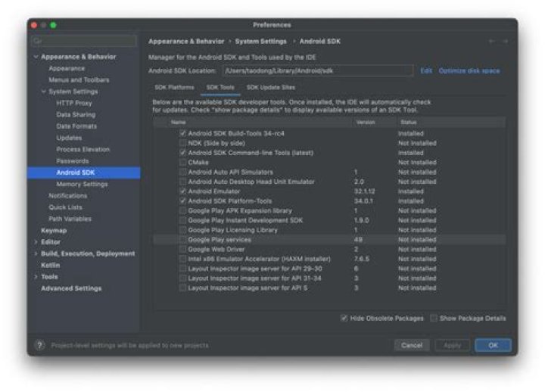Check Layout Inspector image server API 29-30
The height and width of the screenshot is (392, 545).
183,269
